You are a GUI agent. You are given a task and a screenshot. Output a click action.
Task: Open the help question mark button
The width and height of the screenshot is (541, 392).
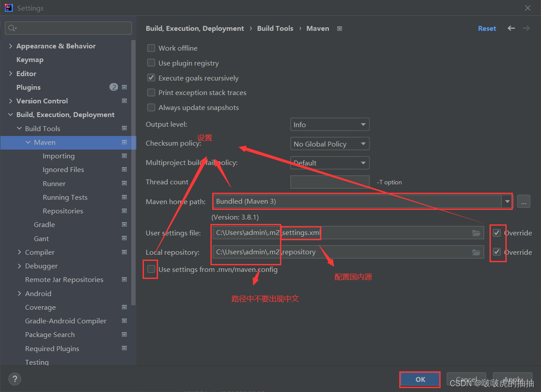coord(15,379)
